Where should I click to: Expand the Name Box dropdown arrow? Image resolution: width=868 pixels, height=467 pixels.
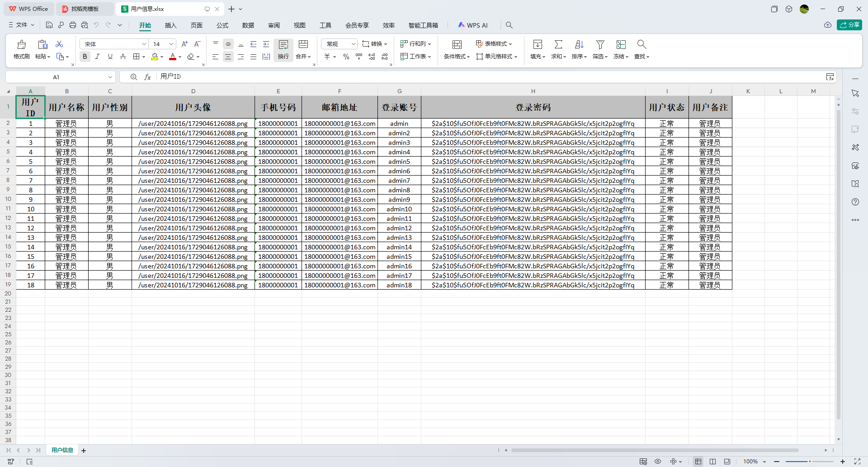tap(110, 77)
